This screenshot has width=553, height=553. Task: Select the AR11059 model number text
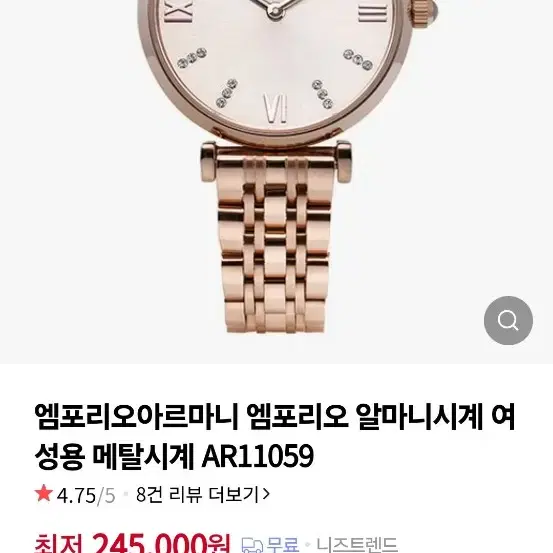point(257,456)
